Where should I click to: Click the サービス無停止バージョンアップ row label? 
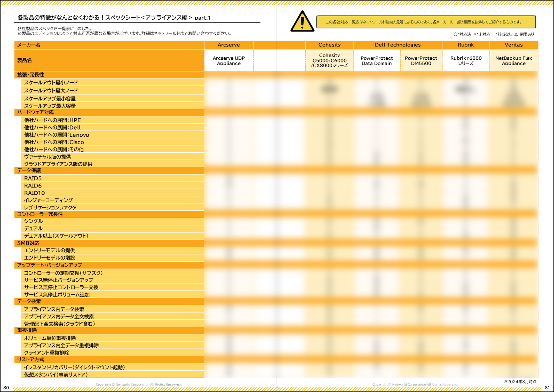[113, 280]
